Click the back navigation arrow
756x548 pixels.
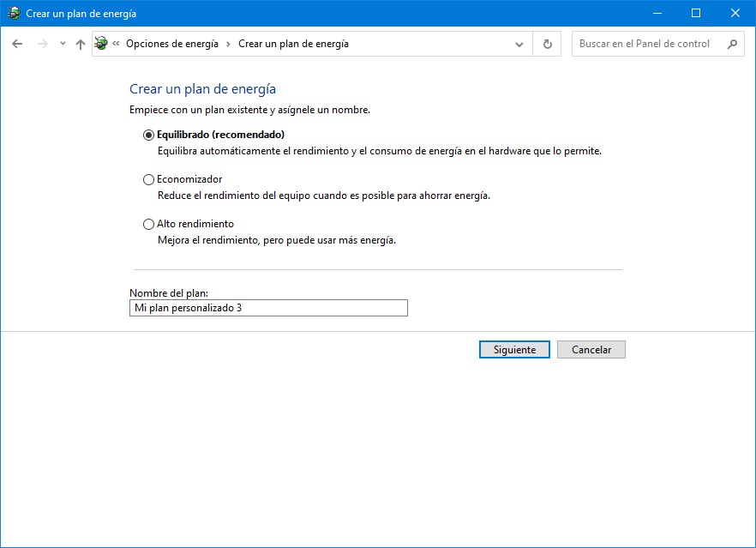[17, 44]
